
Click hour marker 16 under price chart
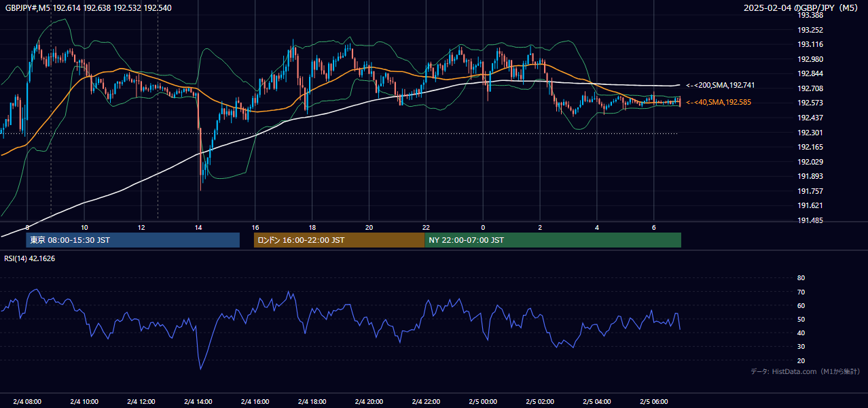pos(255,227)
